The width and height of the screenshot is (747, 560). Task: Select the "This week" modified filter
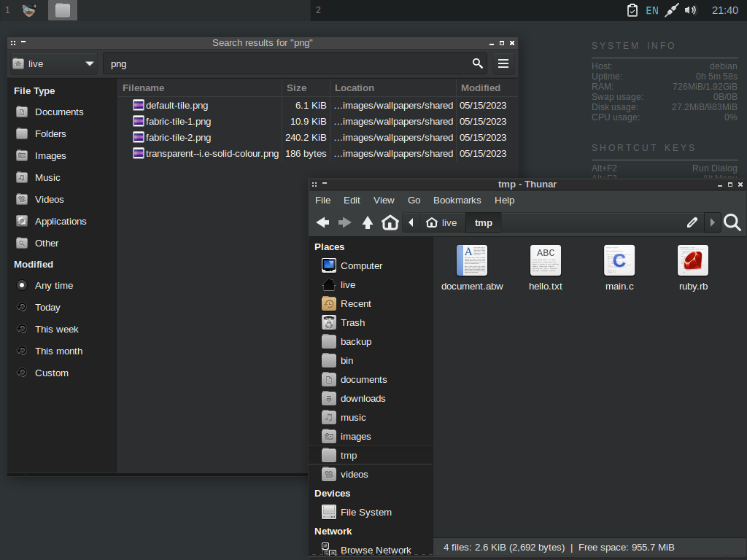point(56,330)
